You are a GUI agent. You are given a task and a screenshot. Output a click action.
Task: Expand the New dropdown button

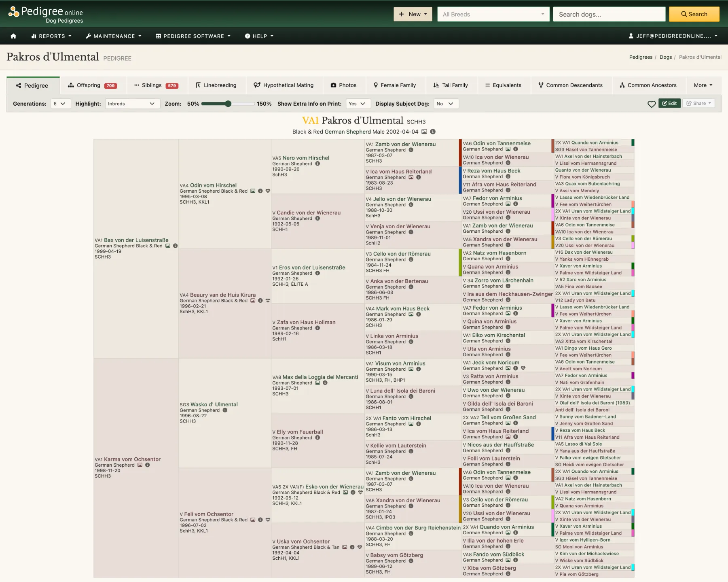point(413,14)
